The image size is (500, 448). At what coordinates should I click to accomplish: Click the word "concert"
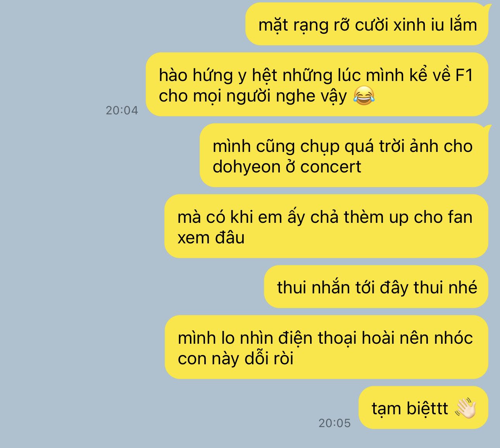click(x=331, y=167)
